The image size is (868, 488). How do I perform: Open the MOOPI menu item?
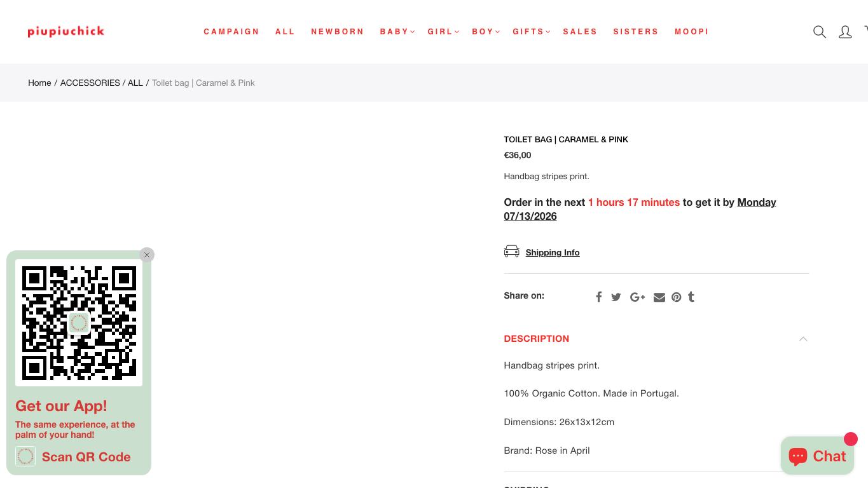tap(692, 32)
